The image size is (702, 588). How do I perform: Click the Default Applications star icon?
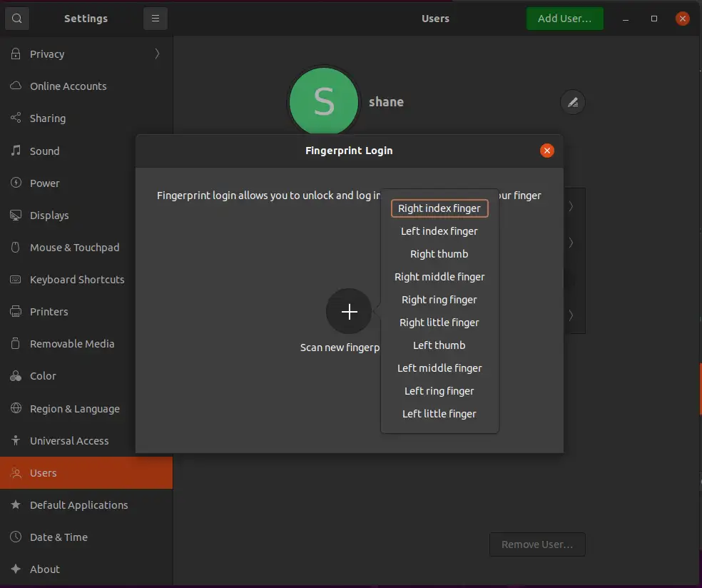click(x=16, y=505)
